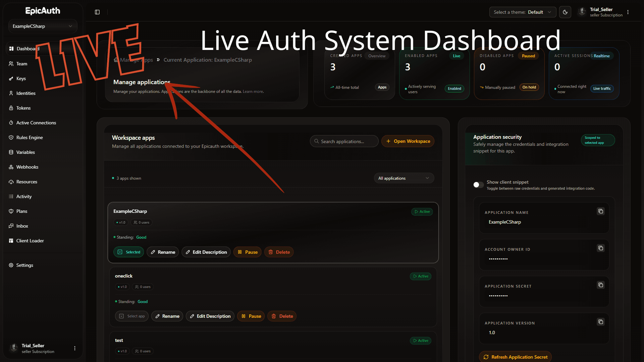
Task: Open sidebar footer user options menu
Action: click(x=75, y=348)
